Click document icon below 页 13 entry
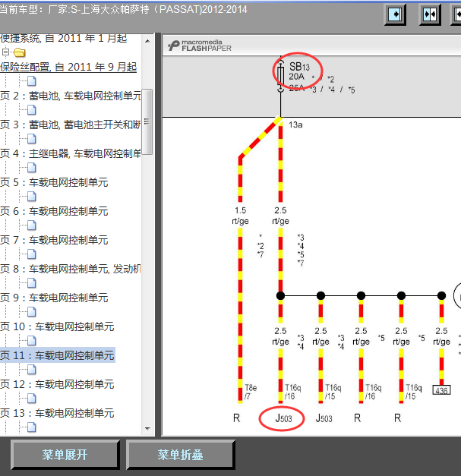Image resolution: width=461 pixels, height=476 pixels. [x=32, y=427]
